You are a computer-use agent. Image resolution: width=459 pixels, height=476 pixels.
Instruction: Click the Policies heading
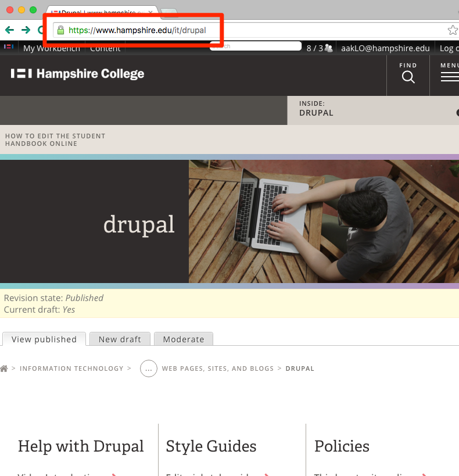342,446
